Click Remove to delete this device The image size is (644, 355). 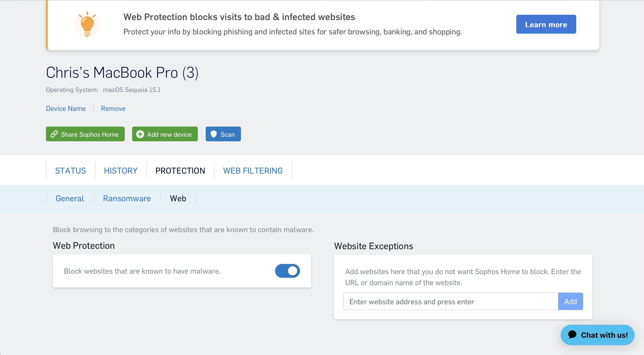pyautogui.click(x=113, y=108)
